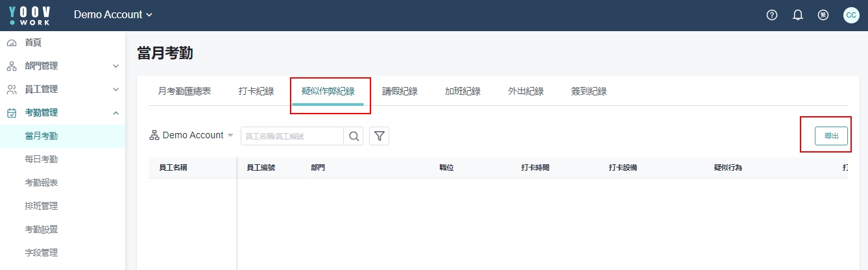Image resolution: width=868 pixels, height=270 pixels.
Task: Expand the Demo Account header dropdown
Action: (113, 14)
